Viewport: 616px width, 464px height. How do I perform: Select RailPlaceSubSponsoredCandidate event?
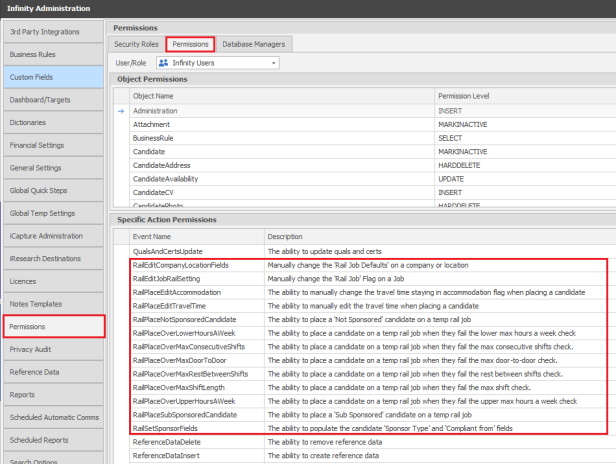365,415
